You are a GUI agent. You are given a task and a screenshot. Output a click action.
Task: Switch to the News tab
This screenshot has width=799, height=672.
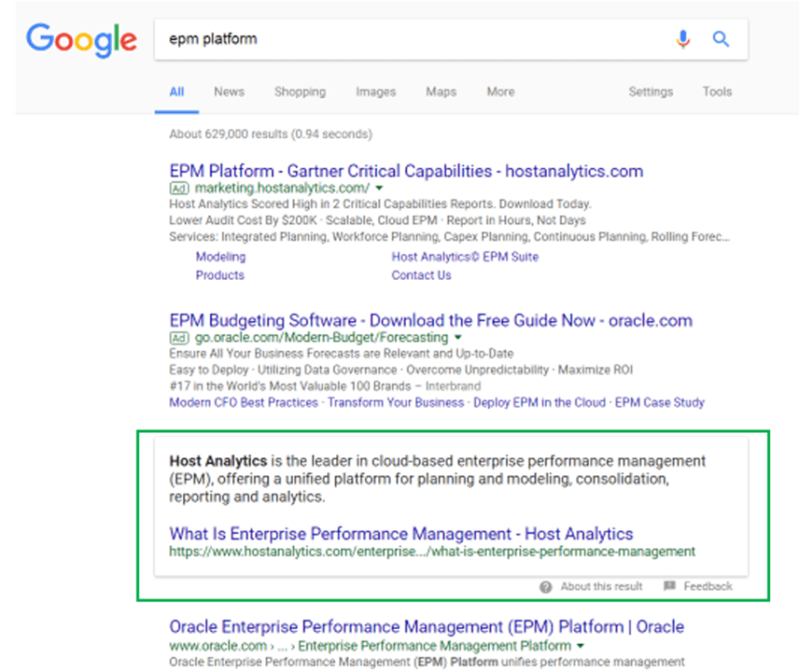tap(229, 91)
